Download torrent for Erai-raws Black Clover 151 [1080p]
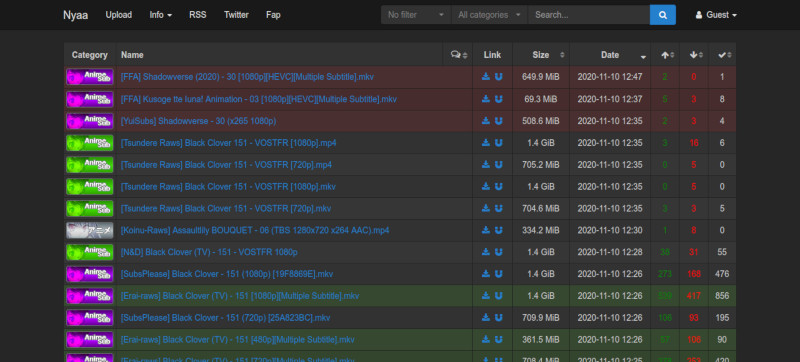The image size is (800, 362). (486, 296)
